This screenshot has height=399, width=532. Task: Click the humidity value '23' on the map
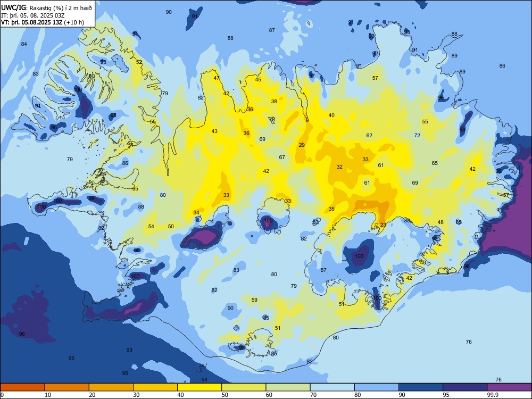[x=383, y=225]
